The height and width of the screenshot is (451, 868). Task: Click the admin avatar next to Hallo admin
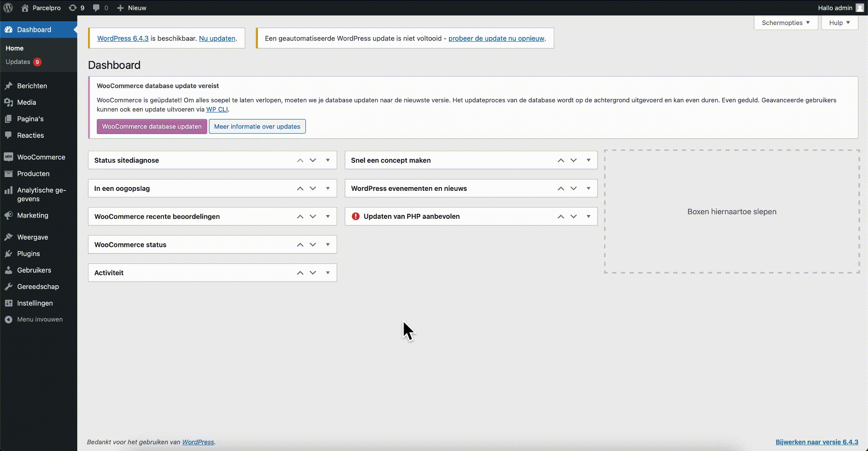(860, 8)
